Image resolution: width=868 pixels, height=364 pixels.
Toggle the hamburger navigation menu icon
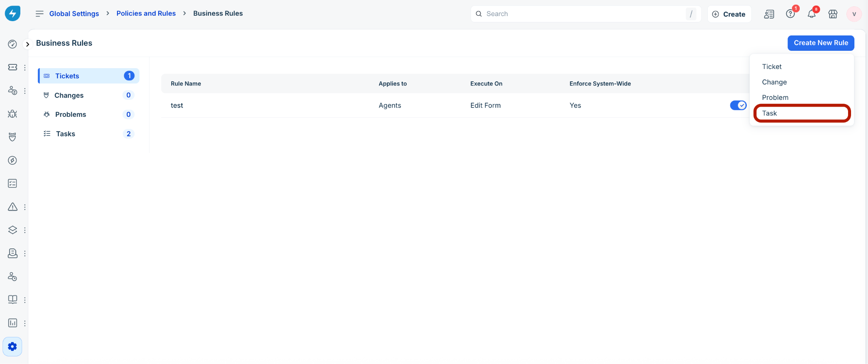(x=39, y=14)
